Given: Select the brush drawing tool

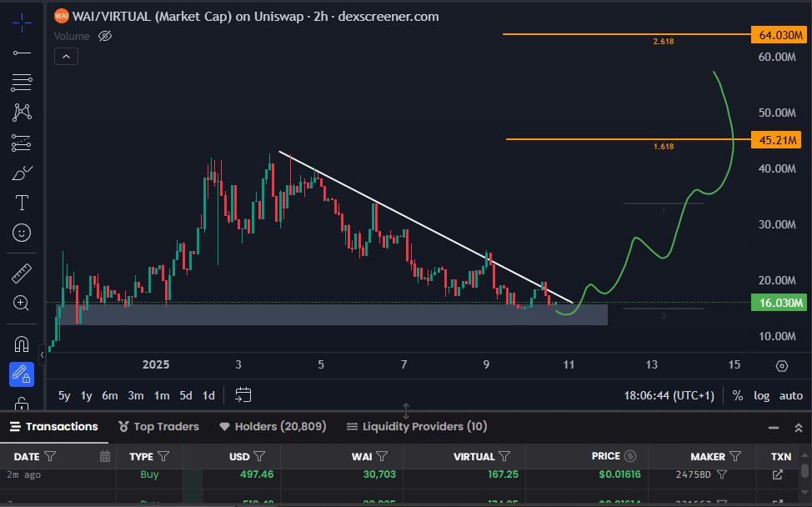Looking at the screenshot, I should tap(22, 173).
